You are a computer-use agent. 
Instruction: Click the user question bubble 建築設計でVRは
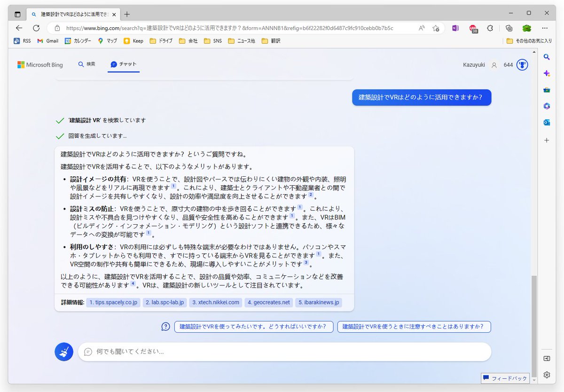422,97
